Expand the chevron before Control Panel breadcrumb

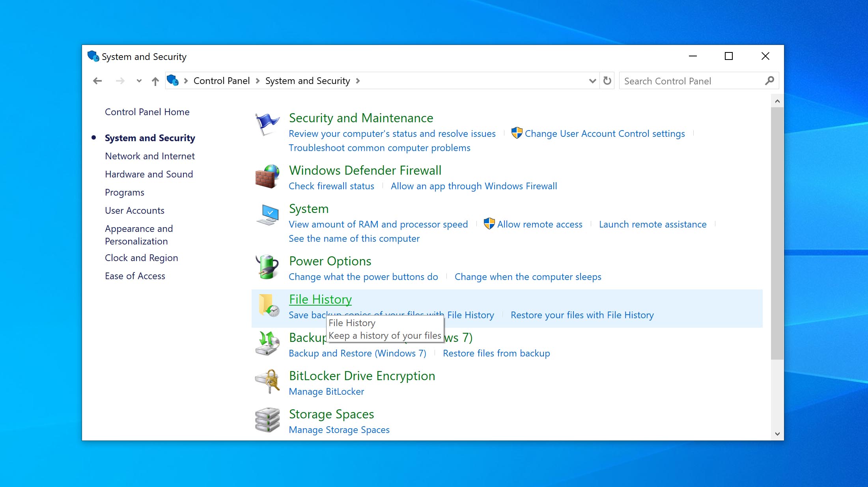186,81
